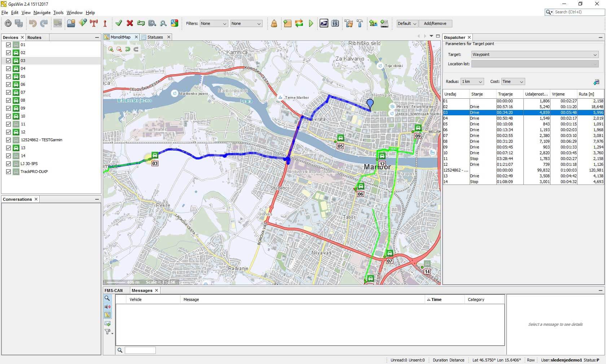The image size is (606, 364).
Task: Toggle the checkbox for device 12
Action: coord(8,132)
